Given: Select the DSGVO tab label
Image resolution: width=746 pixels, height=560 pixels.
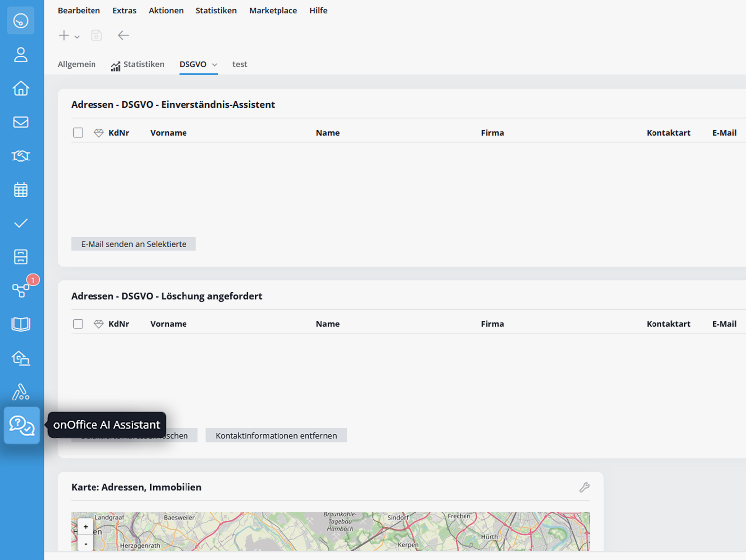Looking at the screenshot, I should click(193, 64).
